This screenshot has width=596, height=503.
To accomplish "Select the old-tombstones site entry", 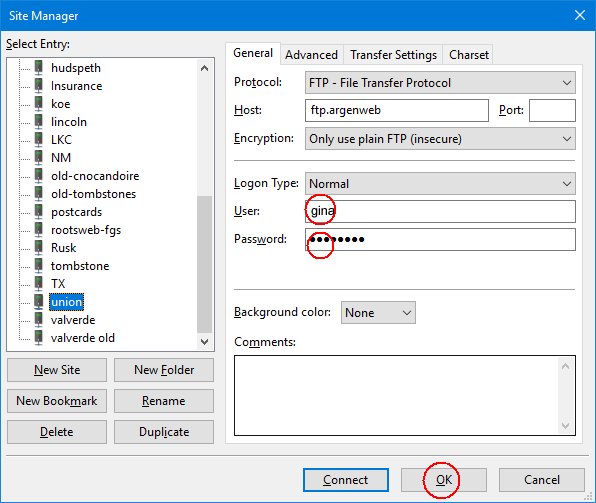I will [94, 194].
